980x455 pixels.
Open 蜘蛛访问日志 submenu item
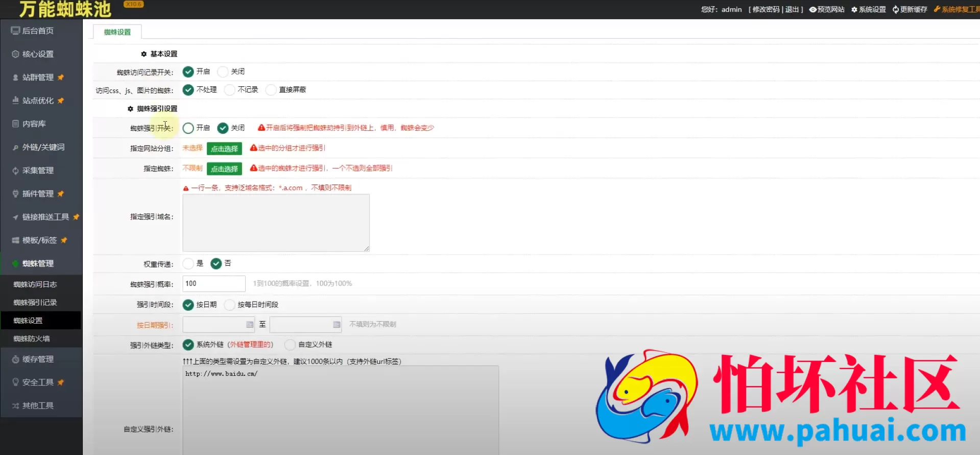(x=35, y=284)
